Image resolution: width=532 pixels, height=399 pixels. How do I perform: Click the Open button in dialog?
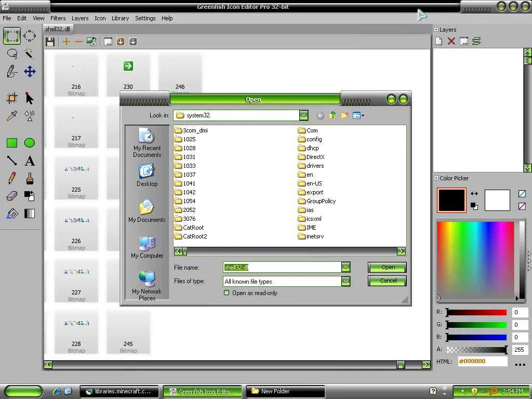click(x=388, y=268)
